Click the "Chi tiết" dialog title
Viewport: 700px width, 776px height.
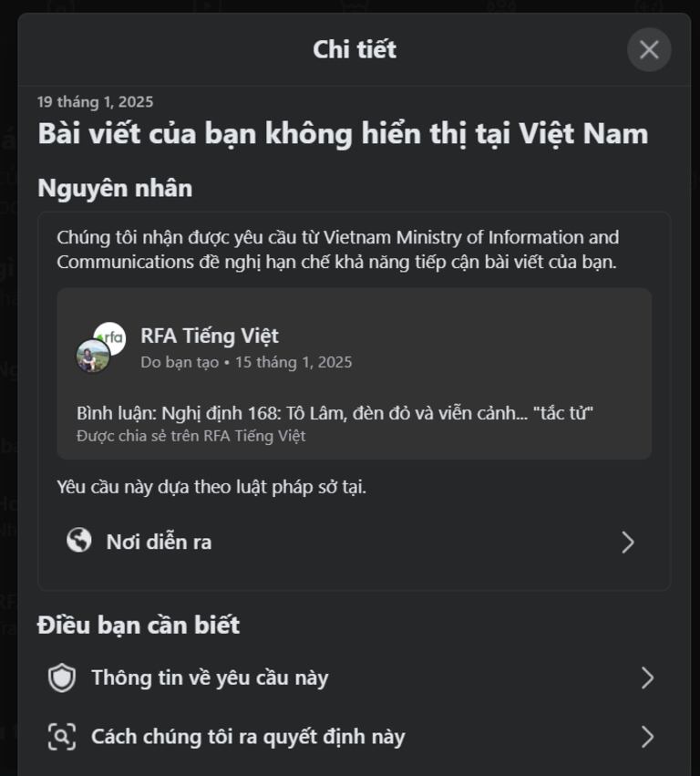point(355,50)
